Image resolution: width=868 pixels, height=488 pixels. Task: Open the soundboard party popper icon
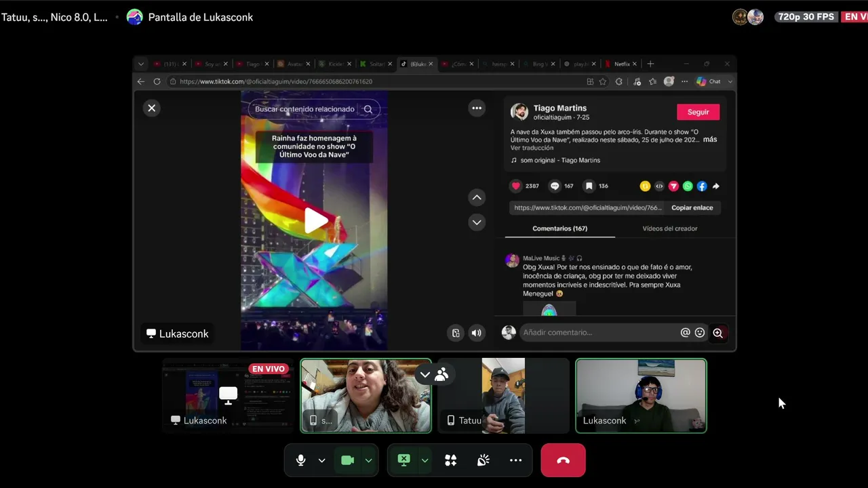[x=484, y=460]
